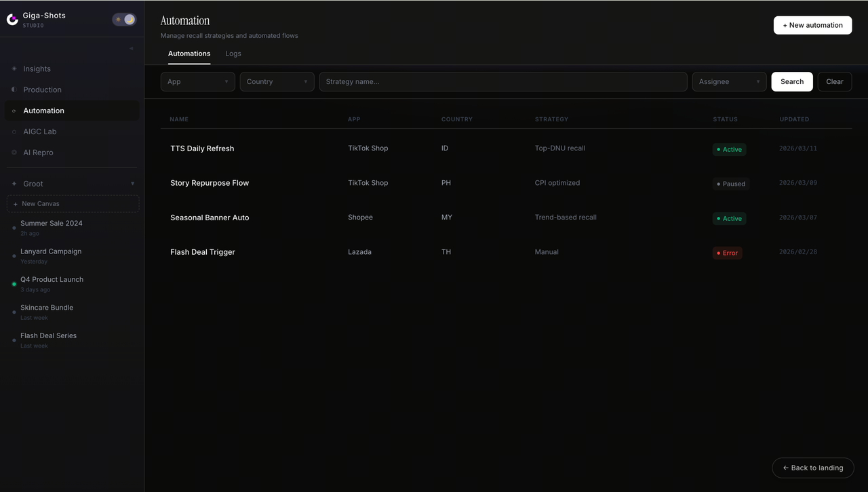The width and height of the screenshot is (868, 492).
Task: Switch to the Automations tab
Action: (x=189, y=54)
